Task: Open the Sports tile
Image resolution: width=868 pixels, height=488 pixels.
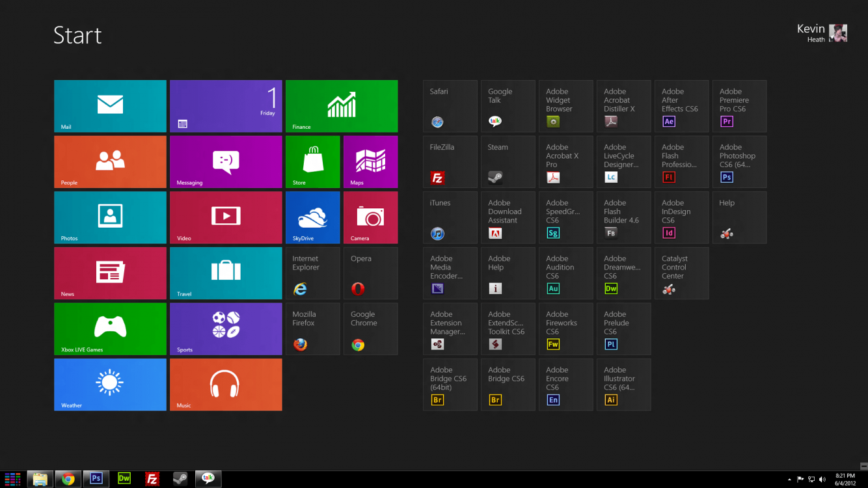Action: click(226, 329)
